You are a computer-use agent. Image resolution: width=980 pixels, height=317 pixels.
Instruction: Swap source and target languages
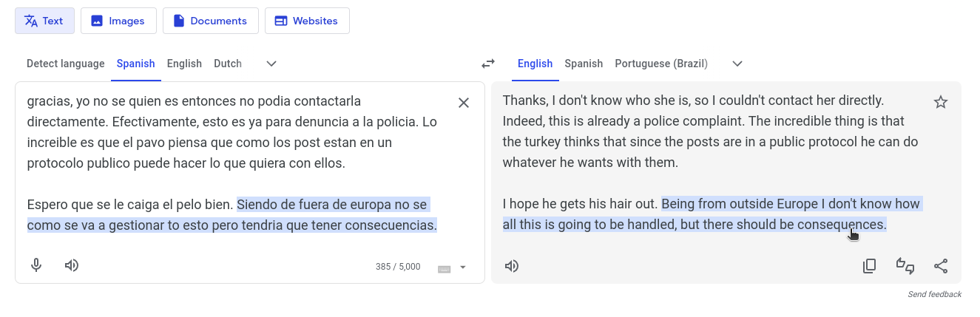[x=488, y=64]
